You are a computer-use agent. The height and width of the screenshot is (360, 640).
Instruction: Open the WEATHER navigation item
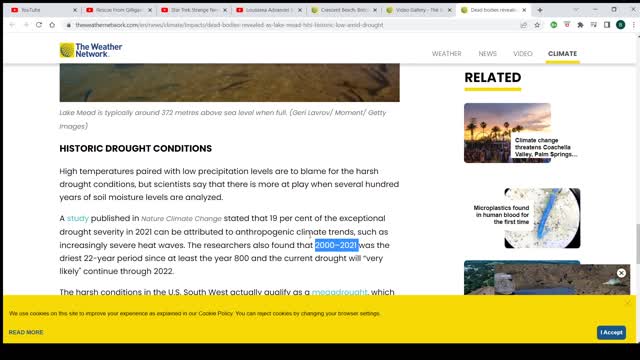[x=447, y=53]
